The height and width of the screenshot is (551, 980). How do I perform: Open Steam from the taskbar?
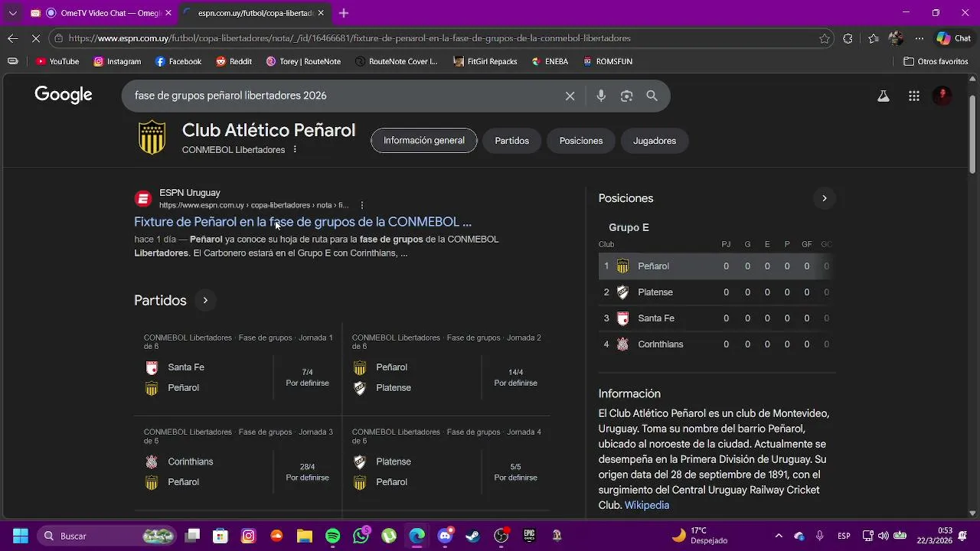(x=473, y=536)
